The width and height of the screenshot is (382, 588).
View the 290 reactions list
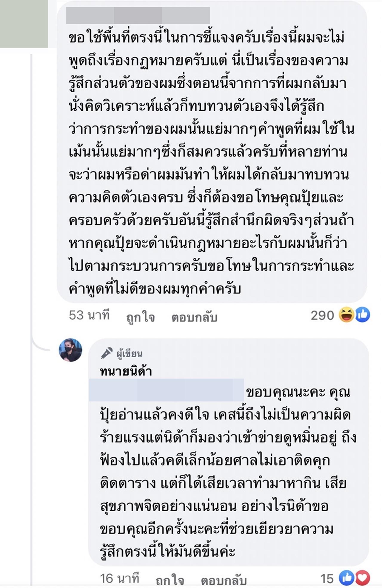pyautogui.click(x=322, y=315)
